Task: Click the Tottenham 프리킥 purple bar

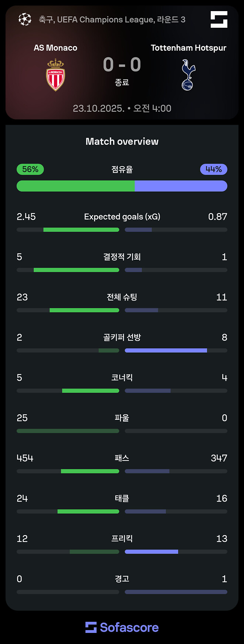Action: tap(152, 552)
